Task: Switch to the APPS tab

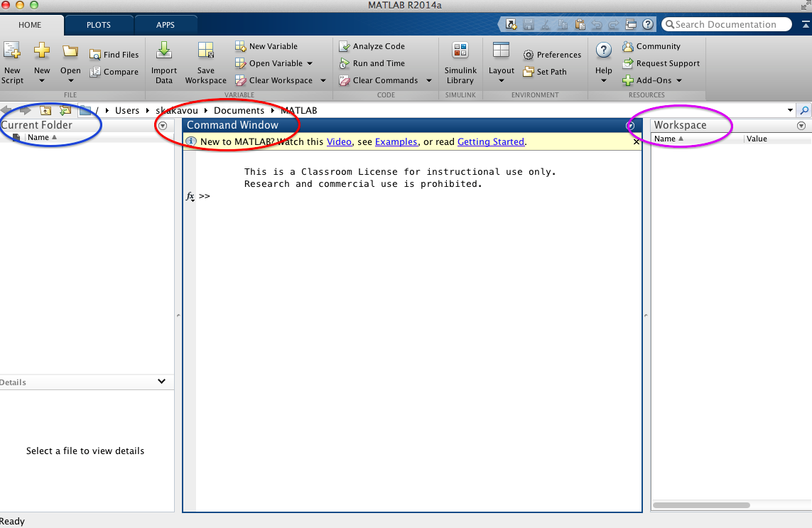Action: pos(166,25)
